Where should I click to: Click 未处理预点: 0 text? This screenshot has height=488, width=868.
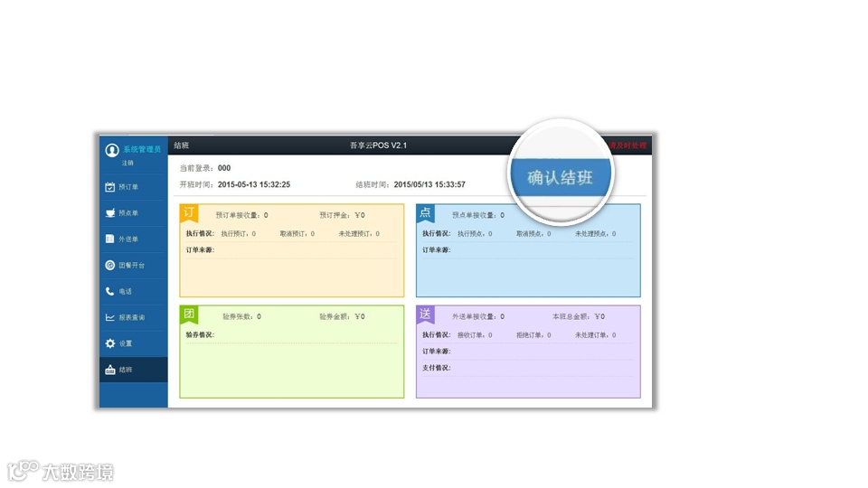(596, 234)
